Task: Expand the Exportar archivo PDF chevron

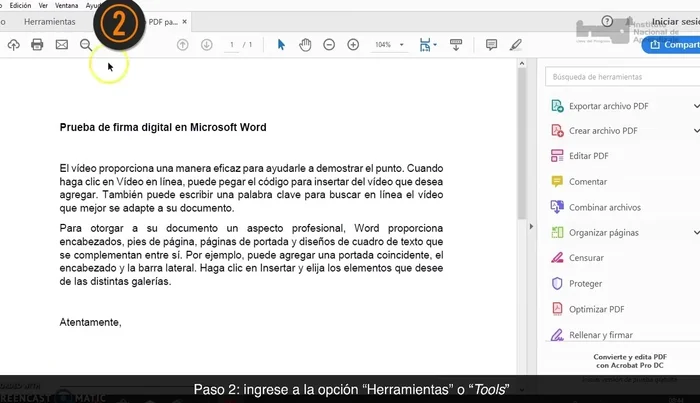Action: [x=696, y=106]
